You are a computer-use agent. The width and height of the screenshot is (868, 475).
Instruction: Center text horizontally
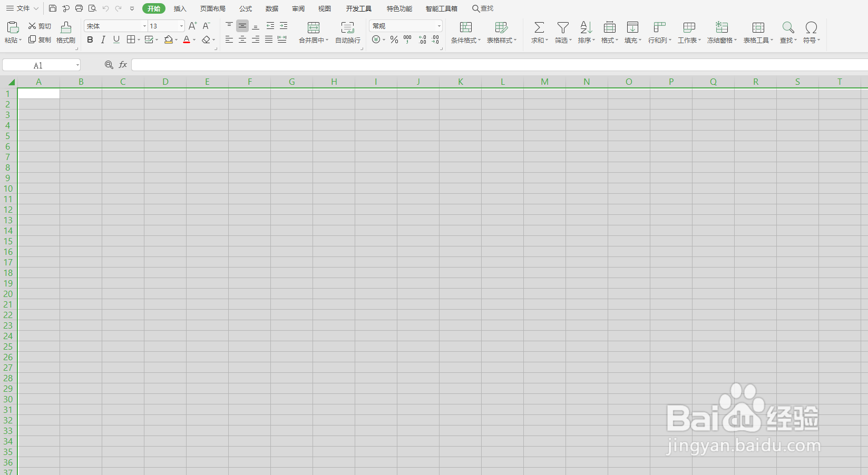coord(242,39)
